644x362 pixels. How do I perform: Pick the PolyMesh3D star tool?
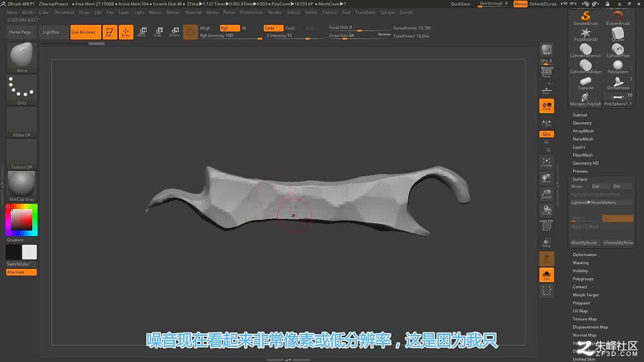(586, 35)
